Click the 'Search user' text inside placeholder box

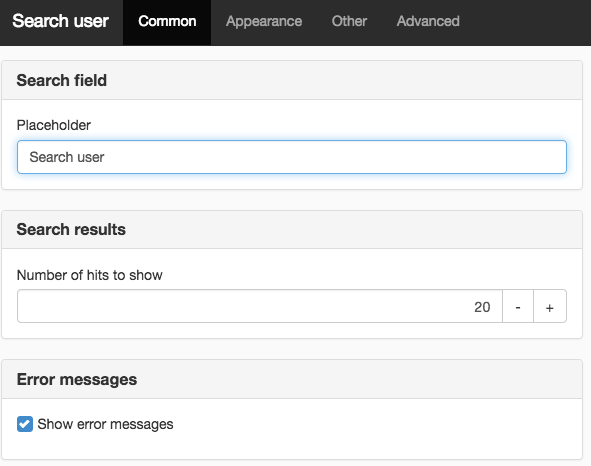pyautogui.click(x=67, y=157)
